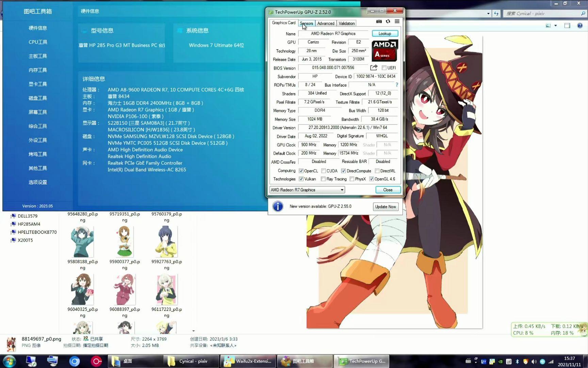The height and width of the screenshot is (368, 588).
Task: Click the volume tray icon
Action: point(534,362)
